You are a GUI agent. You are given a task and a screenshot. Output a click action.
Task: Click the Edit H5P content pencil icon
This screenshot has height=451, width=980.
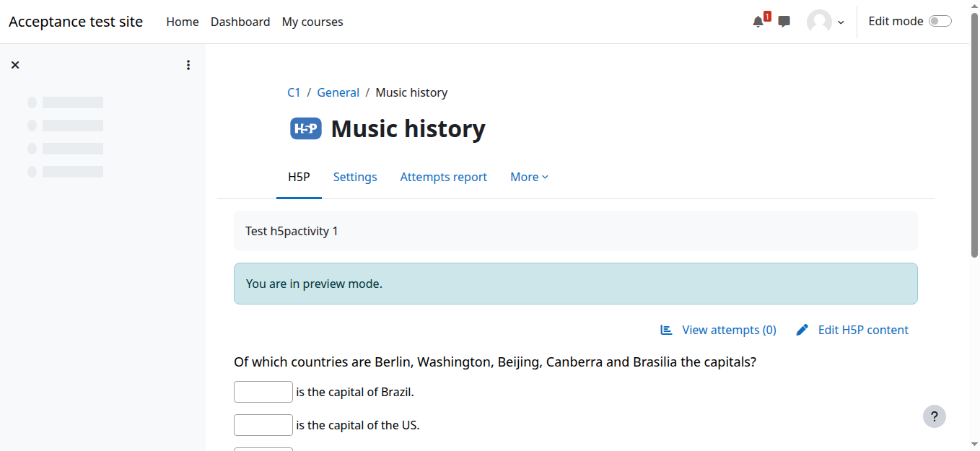(802, 330)
